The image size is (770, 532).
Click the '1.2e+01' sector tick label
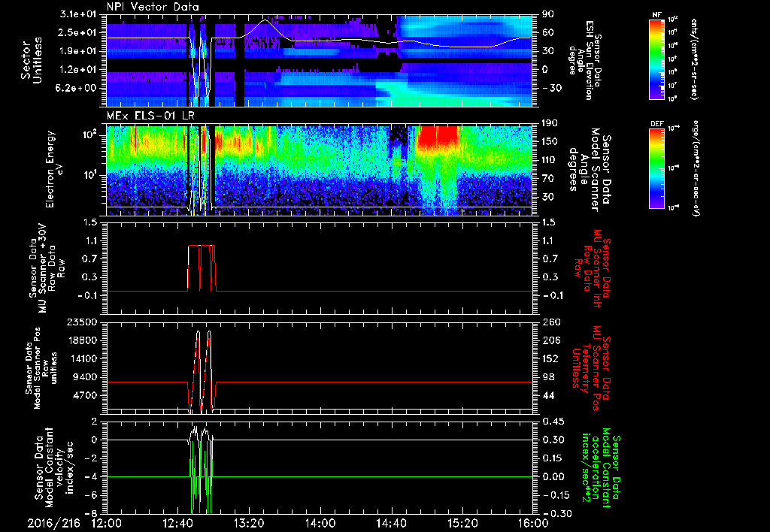pos(79,69)
